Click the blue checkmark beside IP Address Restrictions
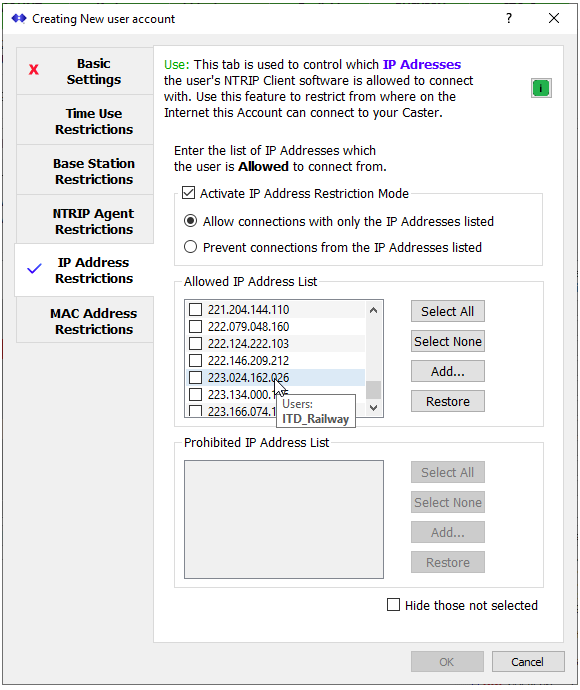The width and height of the screenshot is (580, 690). coord(34,268)
